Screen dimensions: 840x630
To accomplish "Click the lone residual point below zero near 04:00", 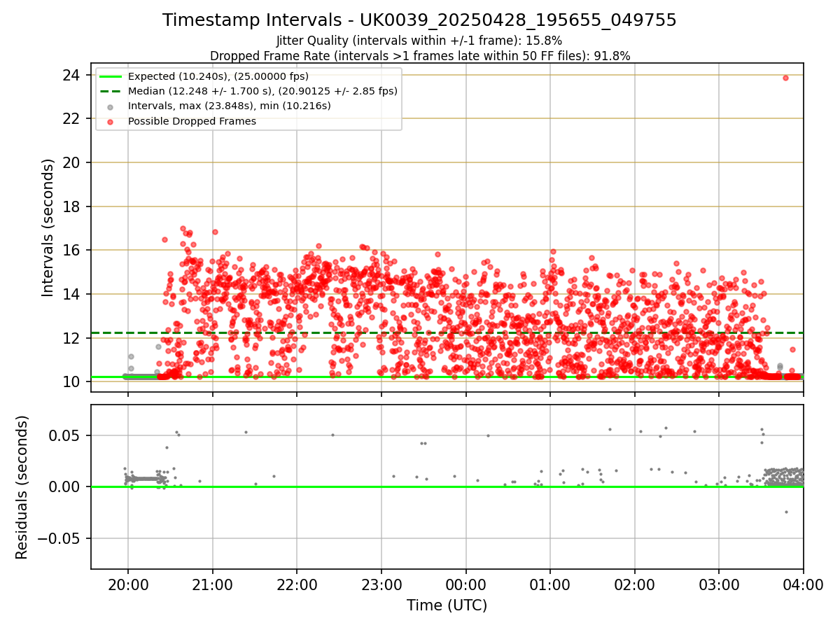I will (x=786, y=512).
